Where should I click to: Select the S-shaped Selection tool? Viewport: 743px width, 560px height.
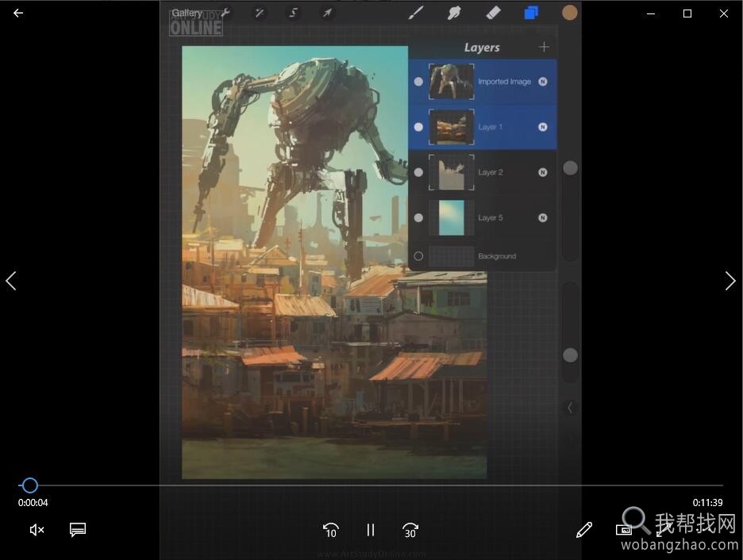click(294, 13)
